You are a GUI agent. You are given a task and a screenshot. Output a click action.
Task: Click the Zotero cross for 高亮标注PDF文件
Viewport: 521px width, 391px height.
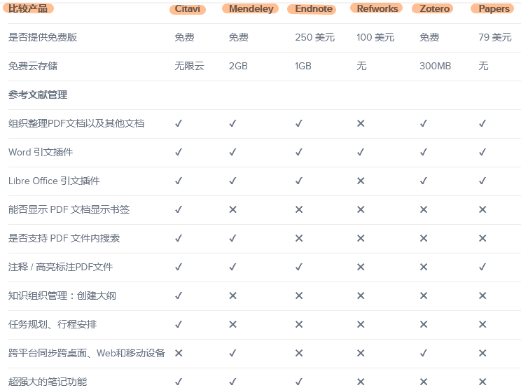pyautogui.click(x=423, y=267)
